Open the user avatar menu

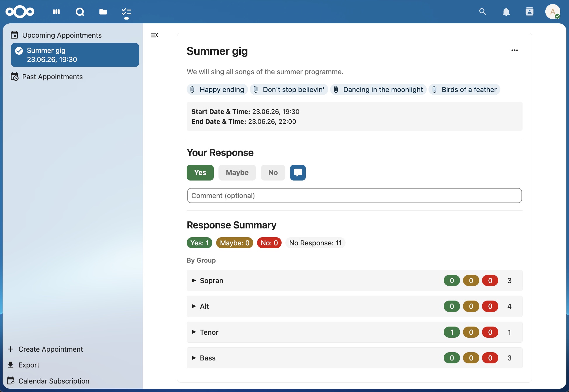[x=553, y=12]
